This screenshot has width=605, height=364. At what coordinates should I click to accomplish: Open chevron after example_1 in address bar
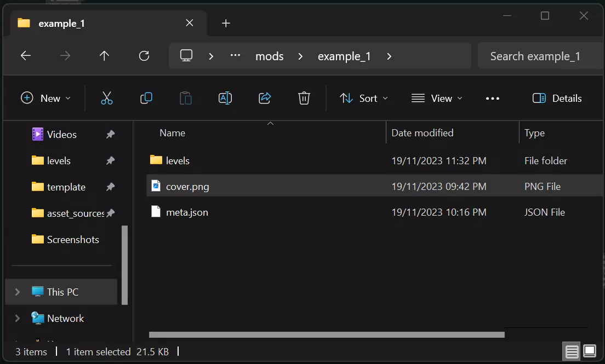point(389,56)
